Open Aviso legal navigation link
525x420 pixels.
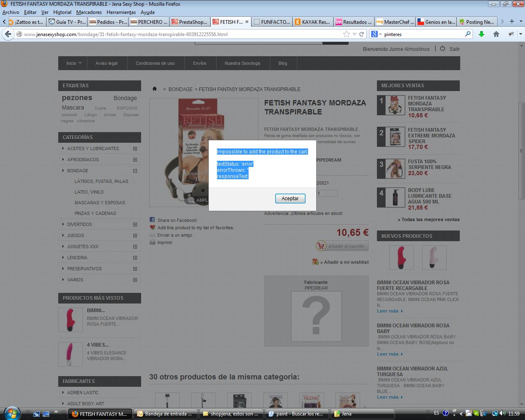pos(107,63)
